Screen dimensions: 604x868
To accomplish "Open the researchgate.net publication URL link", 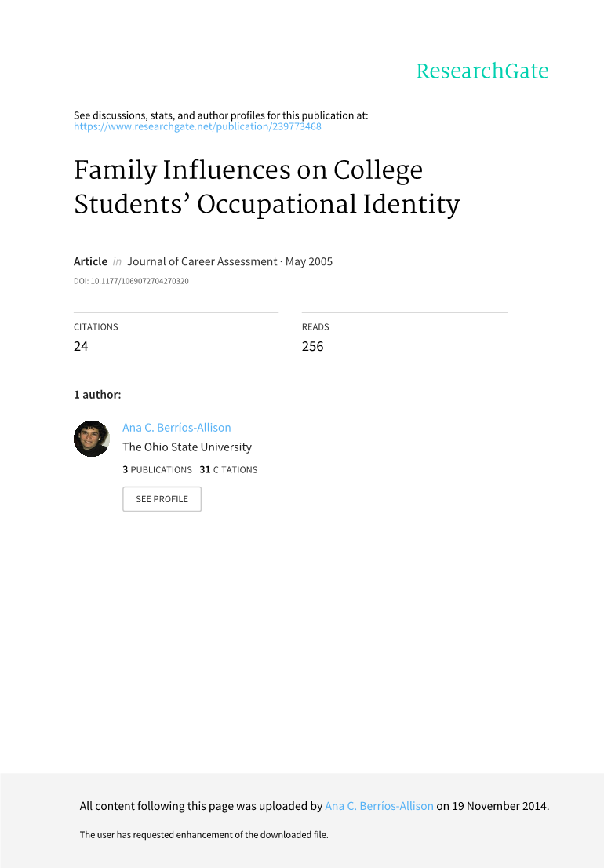I will coord(198,126).
